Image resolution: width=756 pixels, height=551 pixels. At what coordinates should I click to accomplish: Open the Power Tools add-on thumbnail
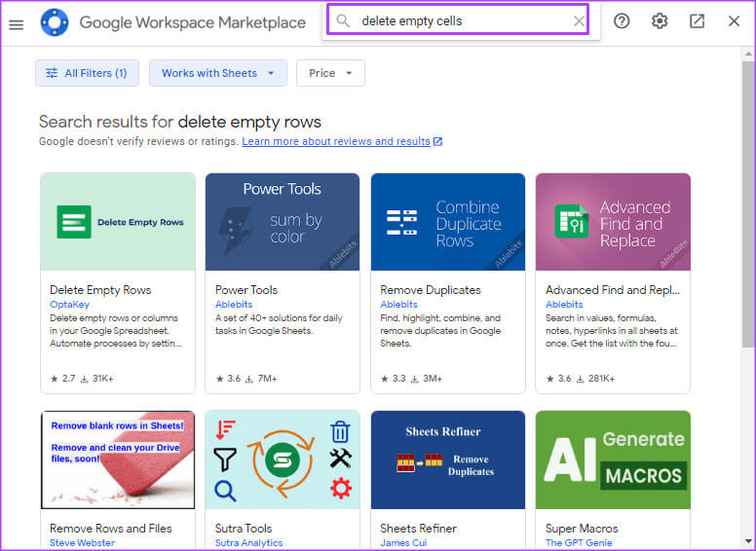(x=283, y=222)
